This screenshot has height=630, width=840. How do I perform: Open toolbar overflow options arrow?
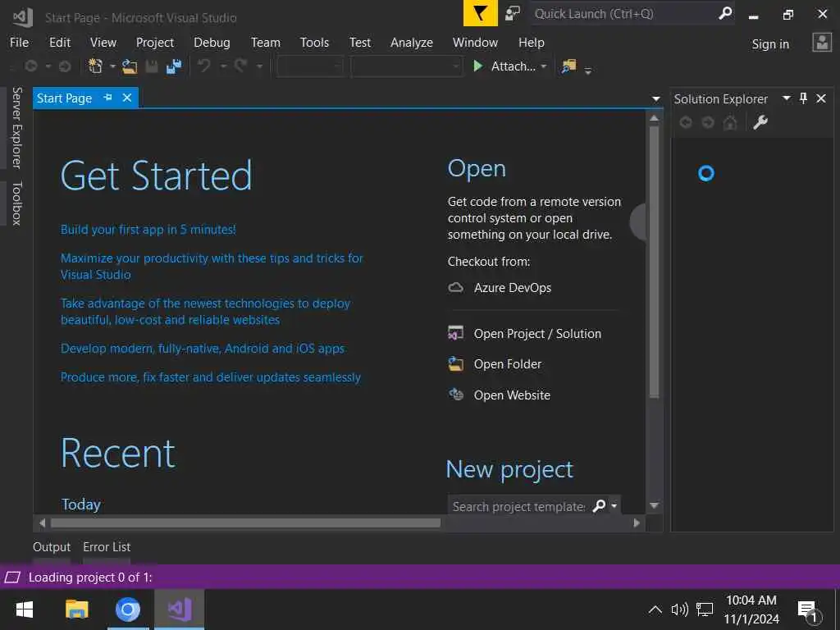(x=587, y=71)
